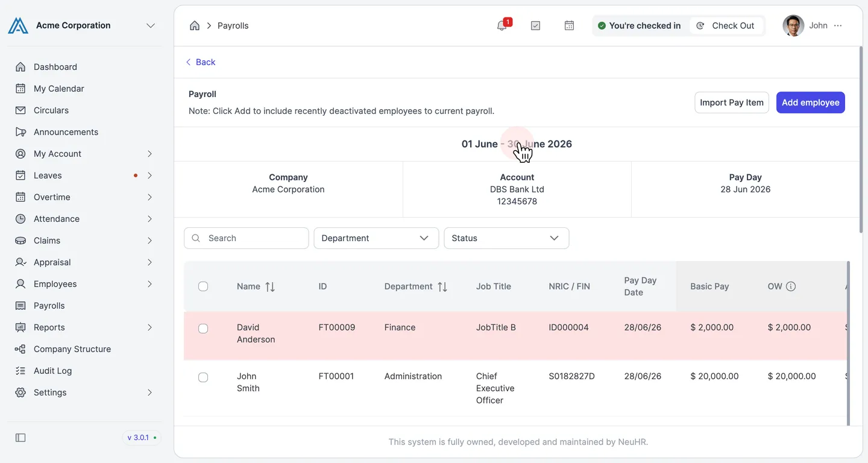868x463 pixels.
Task: Click the Leaves calendar-check icon
Action: tap(20, 175)
